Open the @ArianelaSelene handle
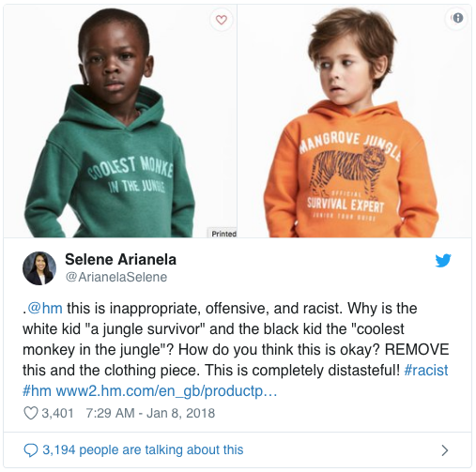Image resolution: width=476 pixels, height=472 pixels. pos(116,277)
